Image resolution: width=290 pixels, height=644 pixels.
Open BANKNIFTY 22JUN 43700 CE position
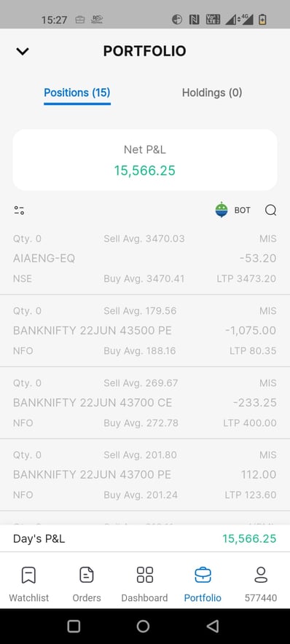[x=145, y=403]
